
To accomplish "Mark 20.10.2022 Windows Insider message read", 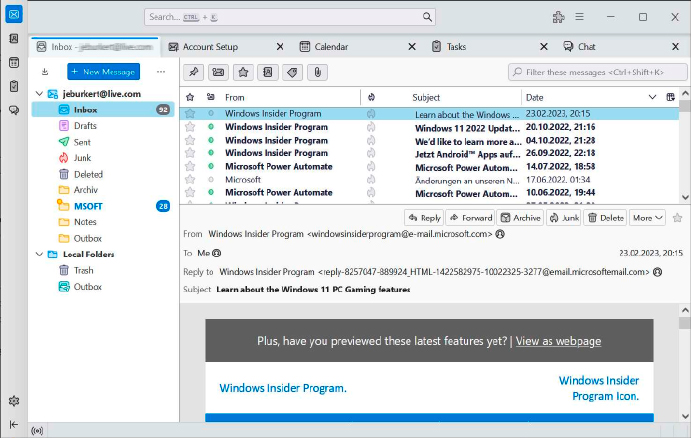I will [211, 127].
